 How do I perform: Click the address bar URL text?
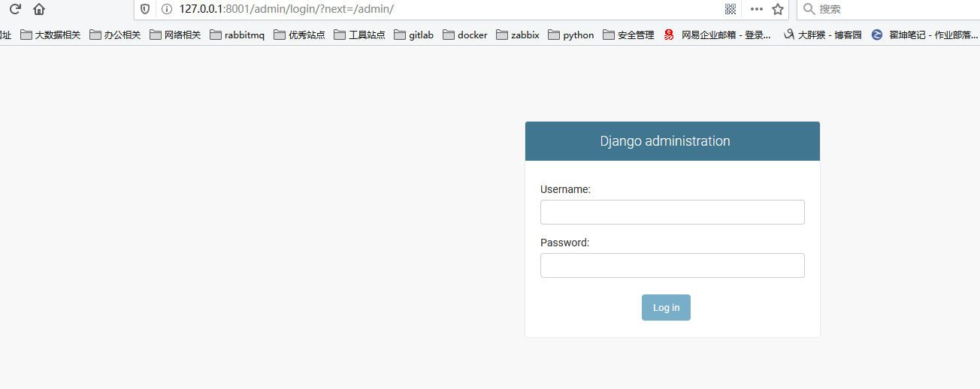[286, 9]
